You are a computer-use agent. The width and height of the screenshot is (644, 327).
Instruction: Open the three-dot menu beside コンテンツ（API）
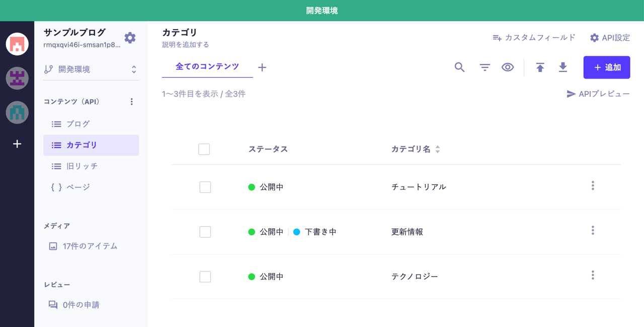(x=131, y=101)
